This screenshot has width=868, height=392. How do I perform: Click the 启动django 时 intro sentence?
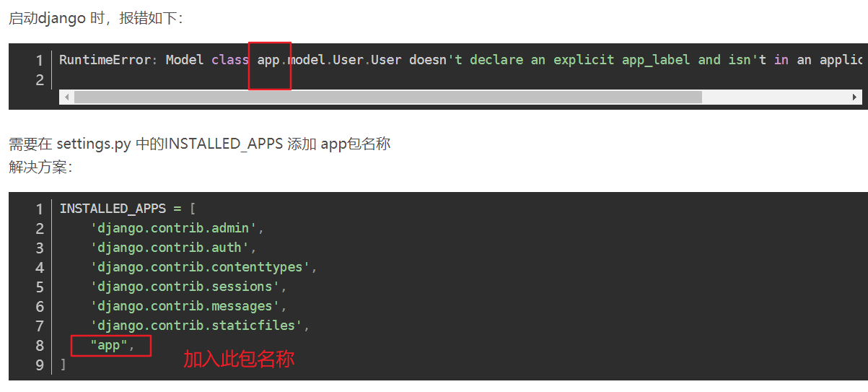(x=95, y=18)
